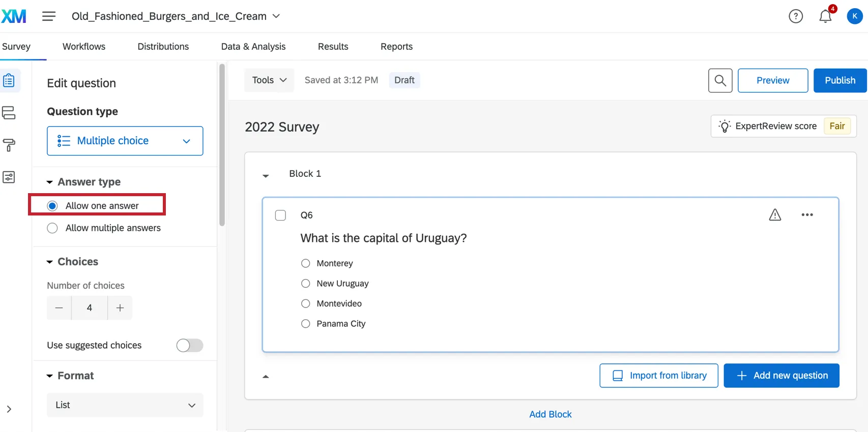The height and width of the screenshot is (432, 868).
Task: Open the help question mark icon
Action: click(x=796, y=16)
